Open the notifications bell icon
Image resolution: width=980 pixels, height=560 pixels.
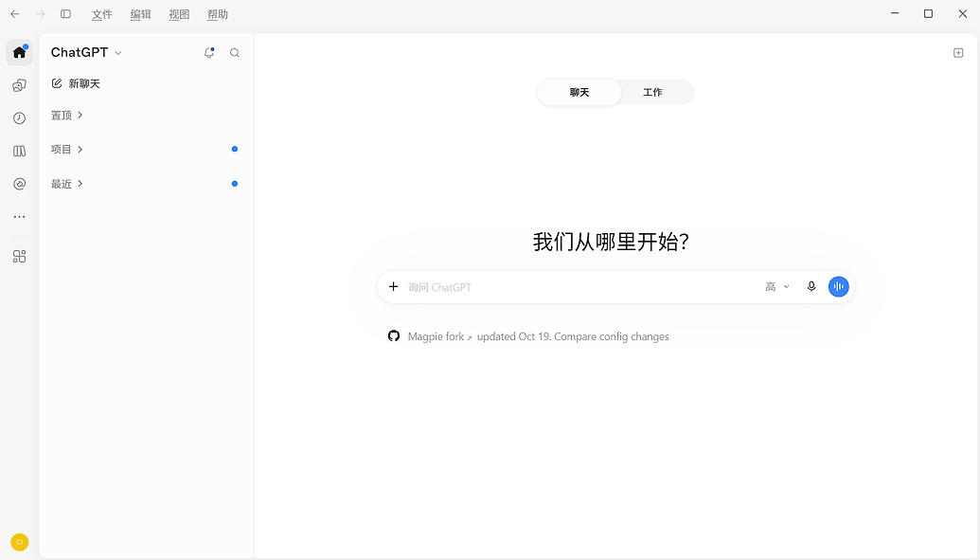209,52
